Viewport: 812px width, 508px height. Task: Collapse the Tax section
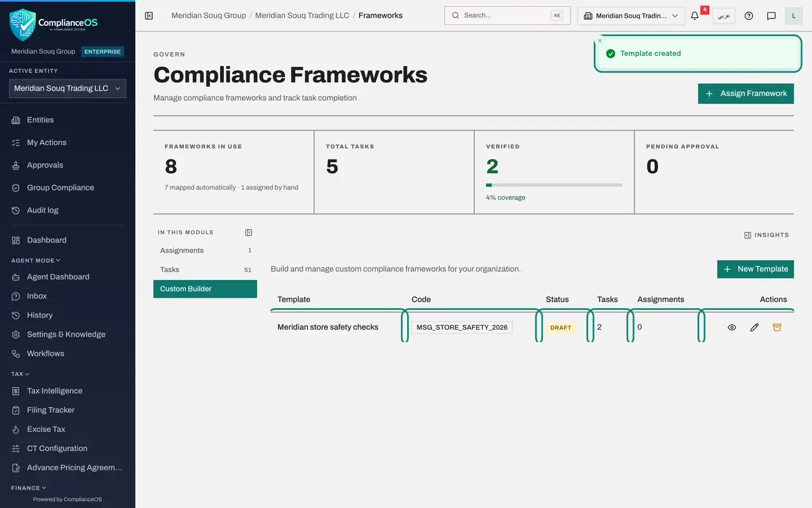[x=20, y=374]
